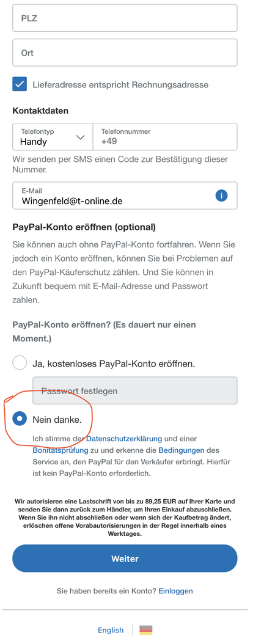
Task: Click the Nein danke label text
Action: point(57,419)
